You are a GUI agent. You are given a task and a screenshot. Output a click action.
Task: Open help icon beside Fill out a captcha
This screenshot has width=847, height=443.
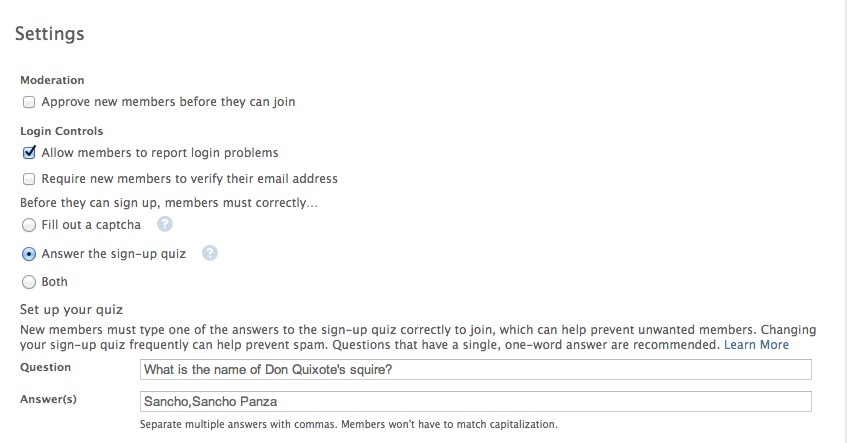165,224
